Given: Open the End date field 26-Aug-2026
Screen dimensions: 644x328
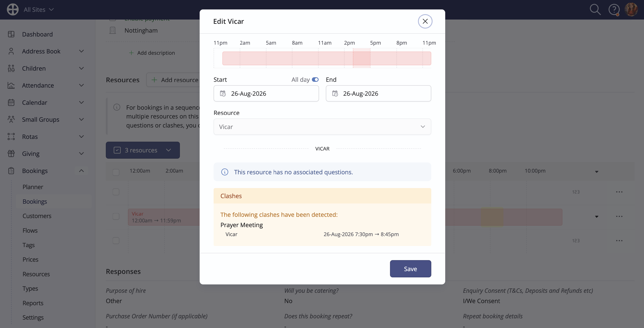Looking at the screenshot, I should coord(378,93).
